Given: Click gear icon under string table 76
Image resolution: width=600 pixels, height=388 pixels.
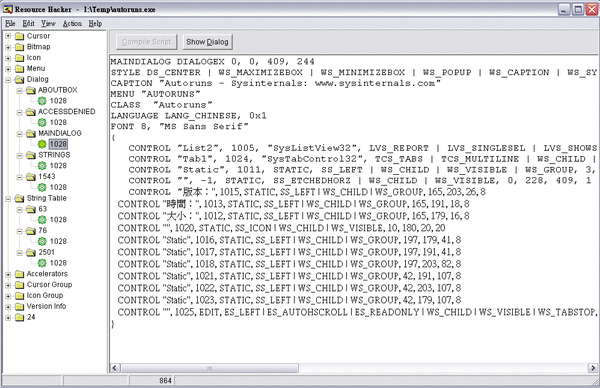Looking at the screenshot, I should (42, 241).
